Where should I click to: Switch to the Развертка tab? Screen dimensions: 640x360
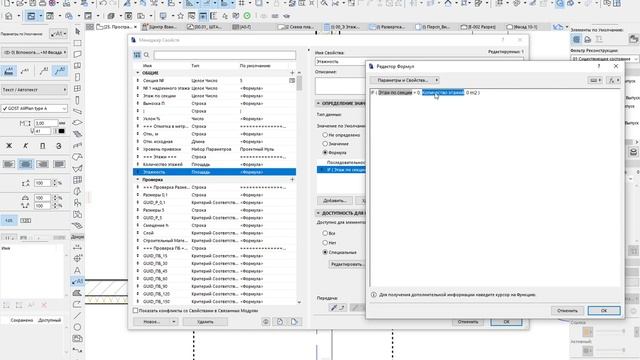tap(387, 27)
